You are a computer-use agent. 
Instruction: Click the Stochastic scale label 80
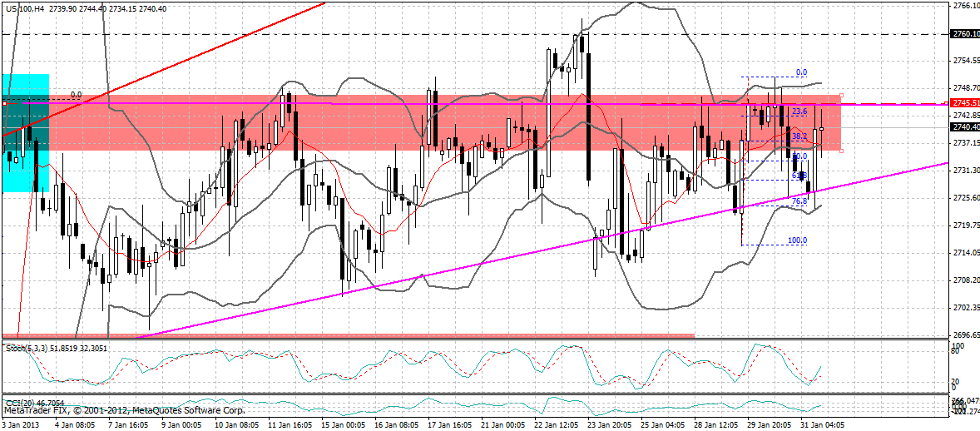[953, 352]
